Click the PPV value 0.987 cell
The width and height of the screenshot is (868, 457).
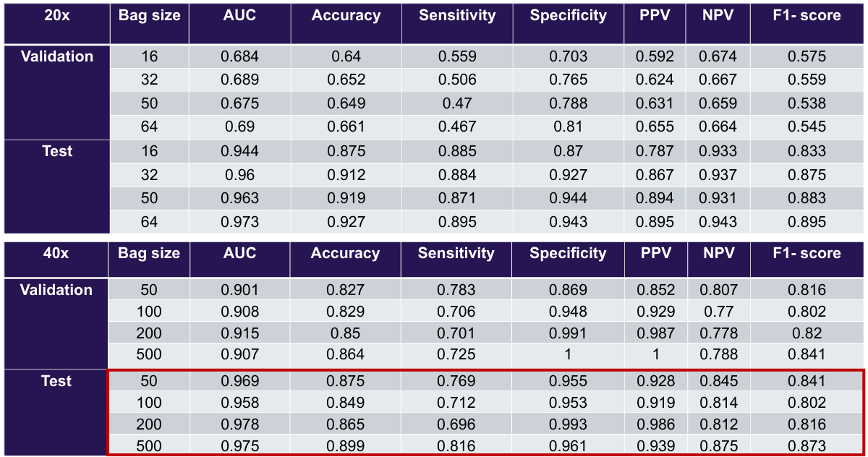coord(655,333)
